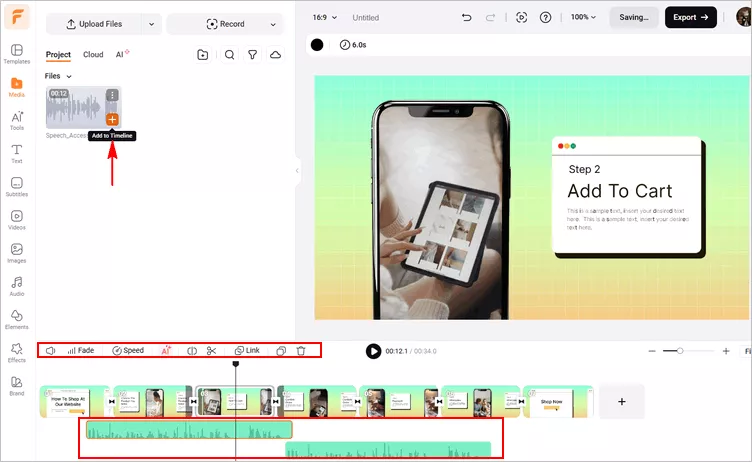Open media search

(x=230, y=55)
